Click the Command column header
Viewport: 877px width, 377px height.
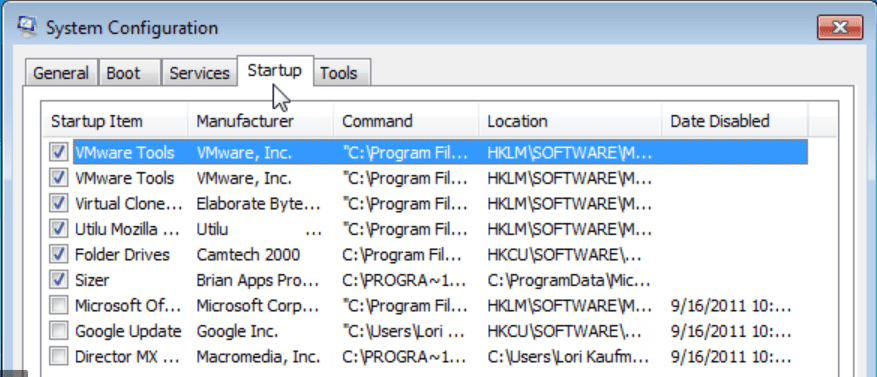click(x=406, y=121)
